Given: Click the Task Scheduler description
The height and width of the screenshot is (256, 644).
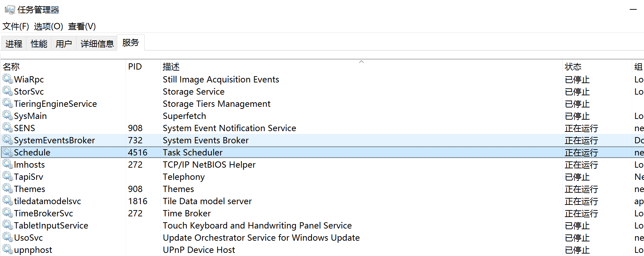Looking at the screenshot, I should [193, 152].
